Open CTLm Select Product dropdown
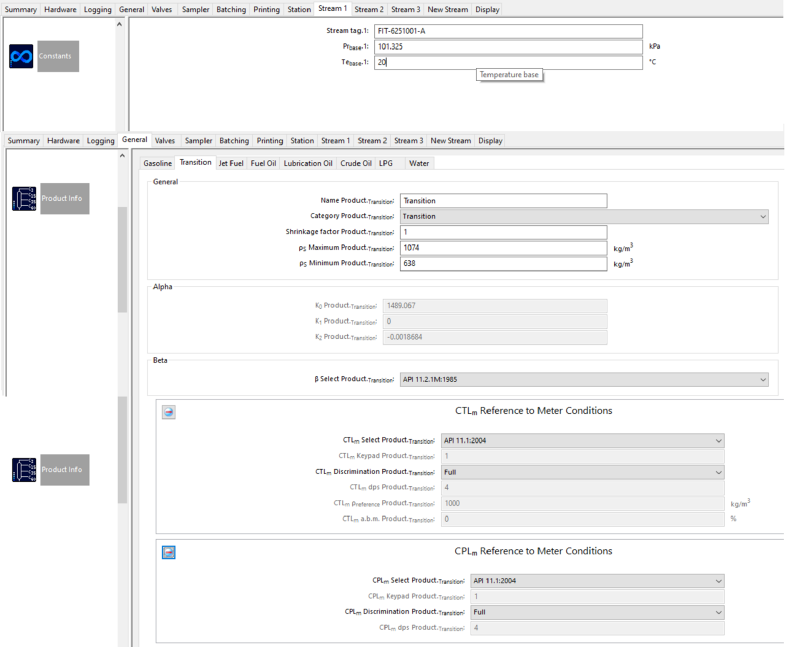Screen dimensions: 788x647 583,441
